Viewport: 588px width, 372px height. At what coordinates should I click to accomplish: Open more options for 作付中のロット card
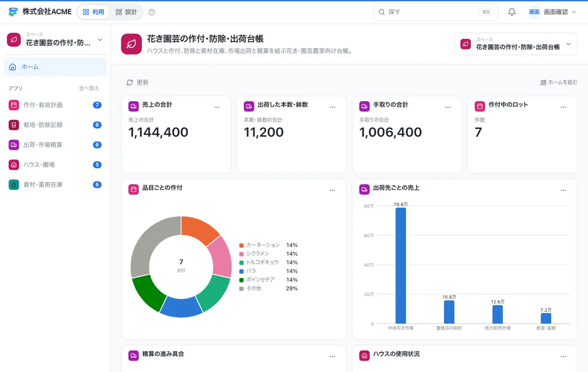click(x=563, y=107)
